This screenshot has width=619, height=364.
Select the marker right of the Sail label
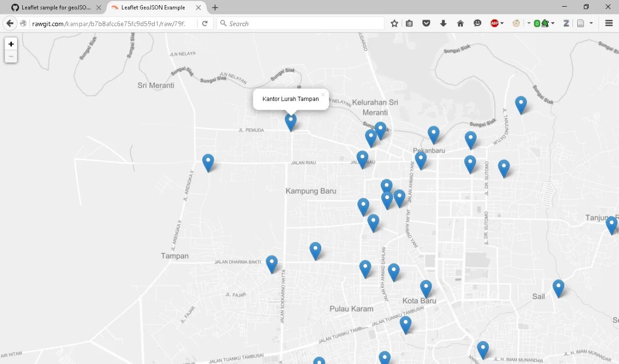coord(558,288)
